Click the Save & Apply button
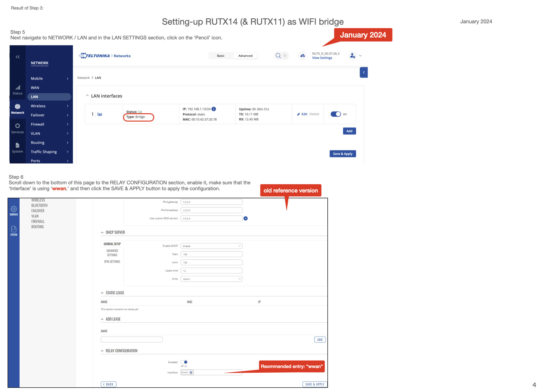This screenshot has width=542, height=392. coord(343,154)
